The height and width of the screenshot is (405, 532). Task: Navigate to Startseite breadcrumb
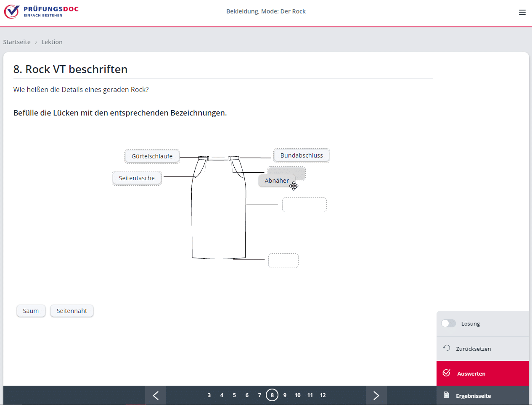[x=17, y=42]
